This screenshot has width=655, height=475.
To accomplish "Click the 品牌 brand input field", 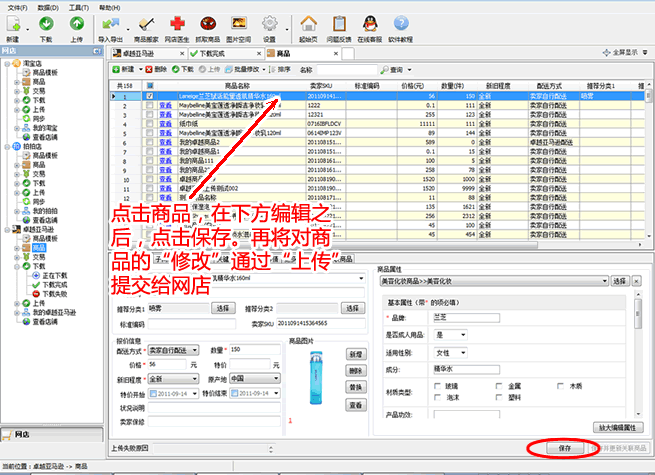I will point(466,318).
